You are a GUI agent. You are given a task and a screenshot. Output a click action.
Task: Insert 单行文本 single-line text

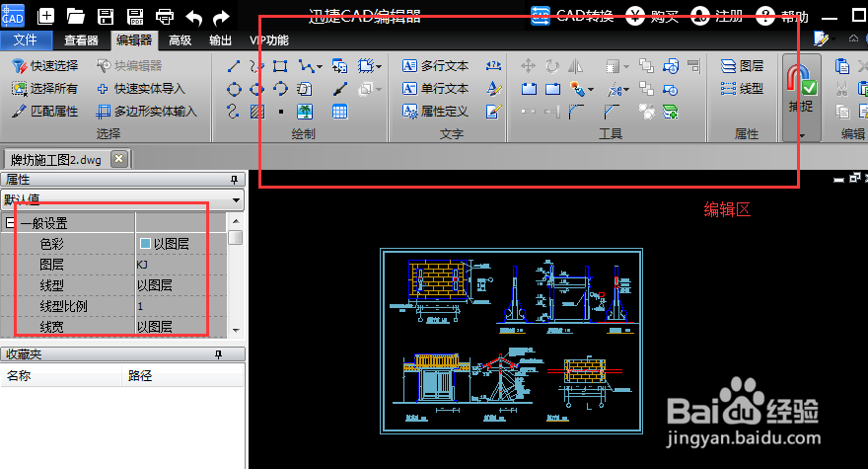coord(436,89)
